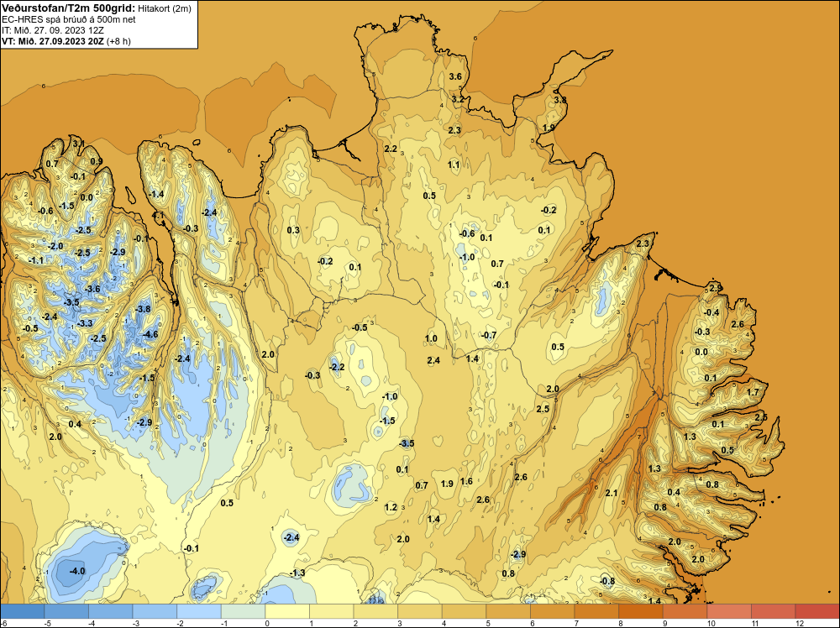
Task: Click the '1.7' temperature value
Action: [753, 392]
